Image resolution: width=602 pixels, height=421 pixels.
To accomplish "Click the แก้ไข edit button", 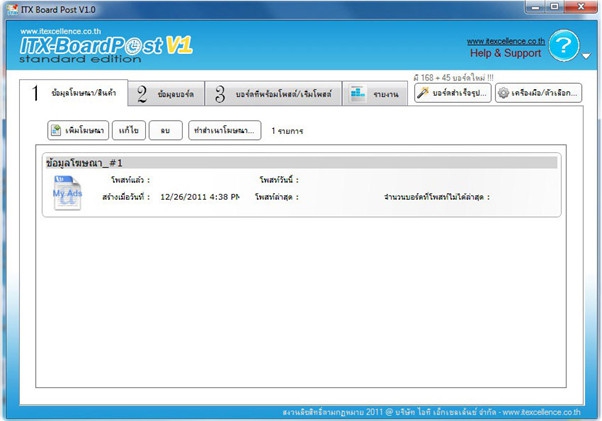I will 129,130.
